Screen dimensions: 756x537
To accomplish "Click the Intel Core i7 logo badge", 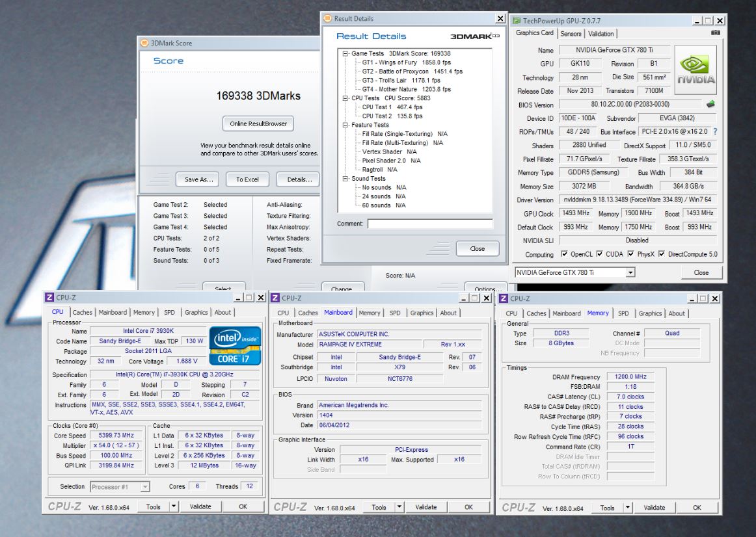I will click(x=236, y=345).
